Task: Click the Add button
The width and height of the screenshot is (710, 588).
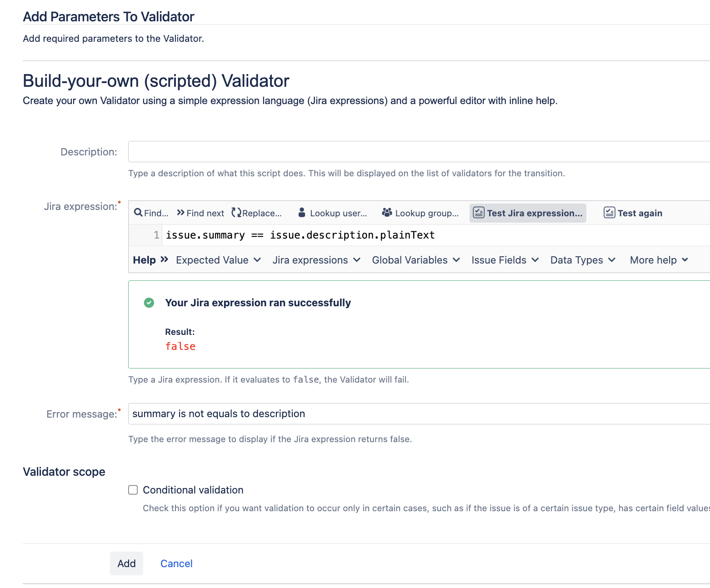Action: [126, 563]
